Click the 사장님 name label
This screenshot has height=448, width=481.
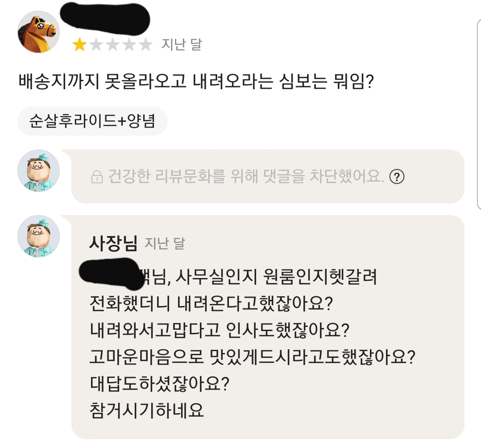pyautogui.click(x=113, y=243)
